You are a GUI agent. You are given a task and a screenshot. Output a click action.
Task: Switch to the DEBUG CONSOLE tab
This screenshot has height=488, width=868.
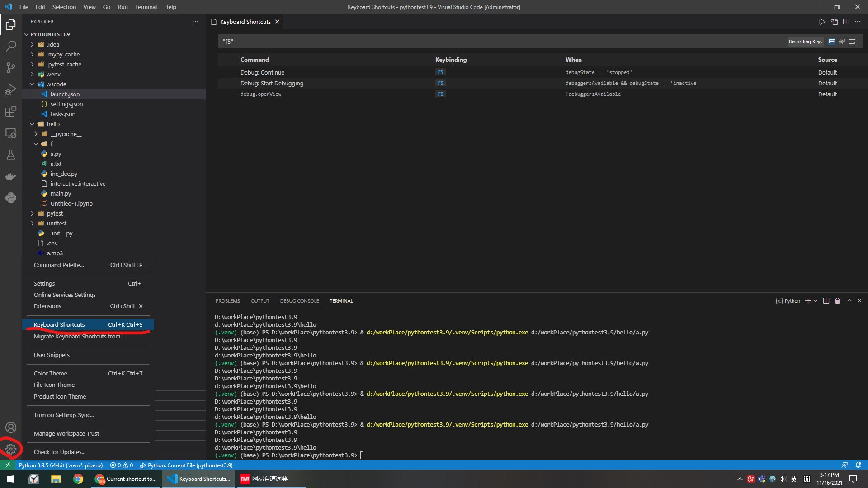299,301
